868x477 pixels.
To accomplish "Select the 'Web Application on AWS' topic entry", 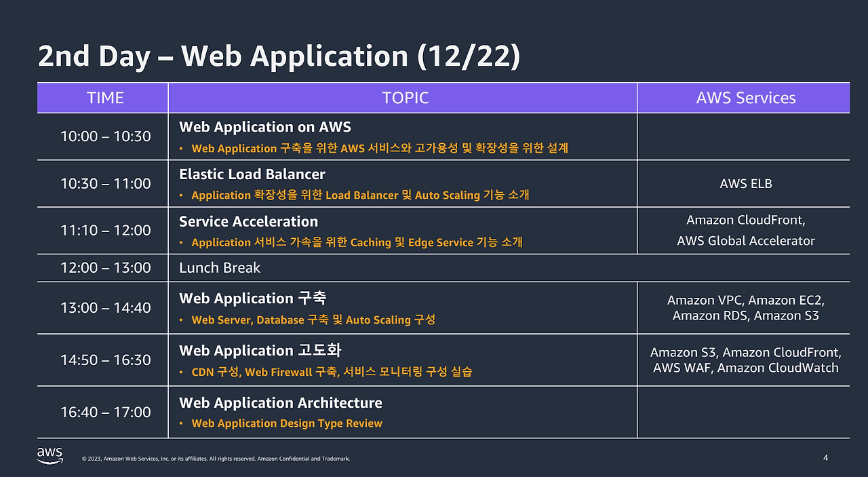I will (x=265, y=127).
